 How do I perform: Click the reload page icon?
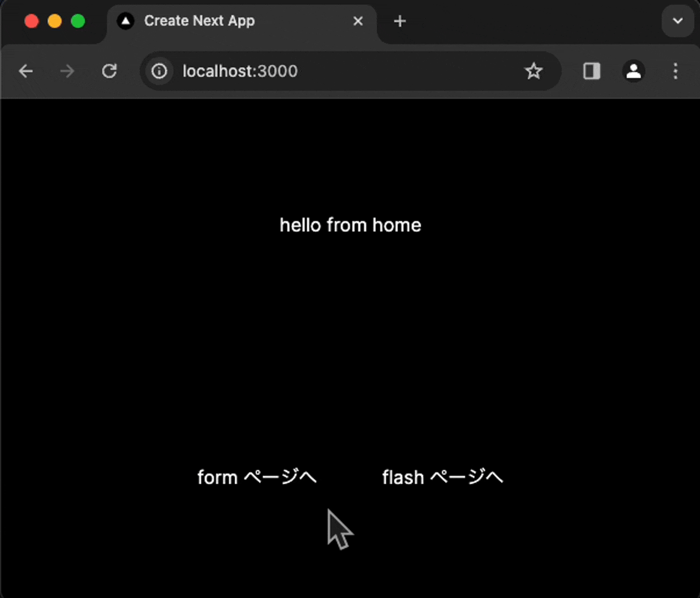(109, 71)
